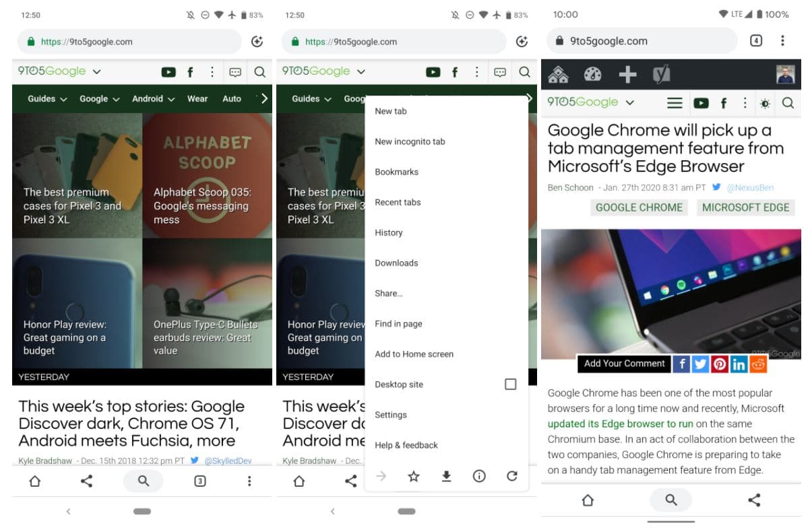Click the download page icon in Chrome menu

click(x=446, y=477)
